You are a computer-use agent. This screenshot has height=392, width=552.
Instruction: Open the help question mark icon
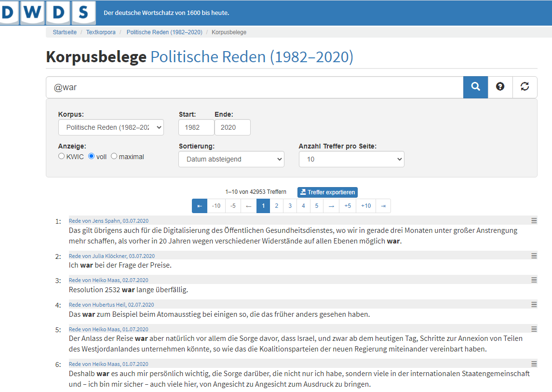coord(500,87)
